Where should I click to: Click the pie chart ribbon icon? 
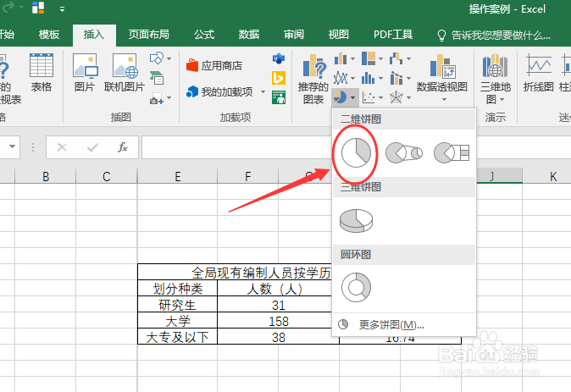[x=340, y=97]
